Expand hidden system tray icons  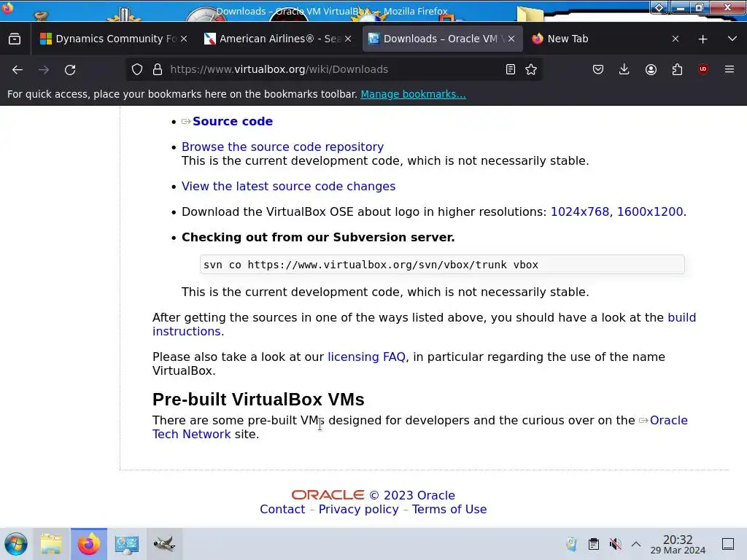636,544
